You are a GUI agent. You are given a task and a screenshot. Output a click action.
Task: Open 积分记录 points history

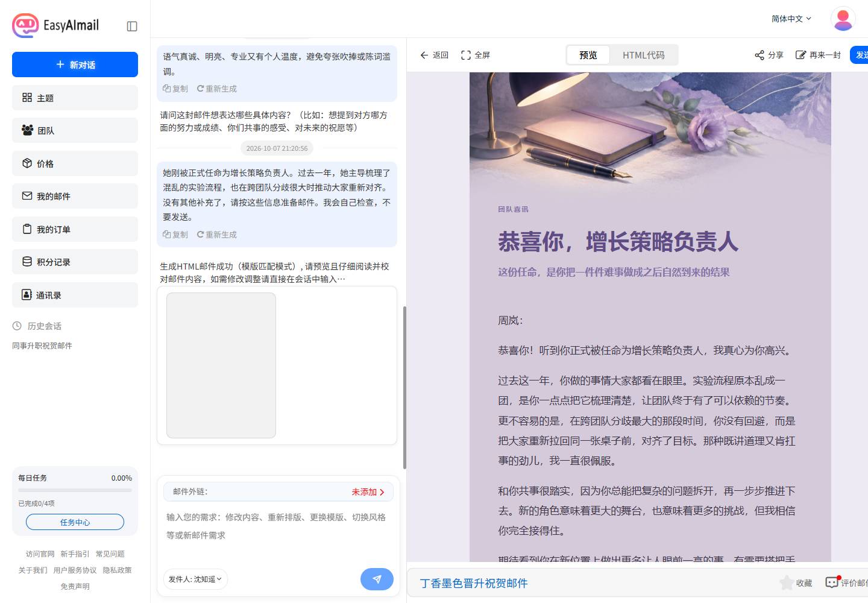[x=75, y=262]
